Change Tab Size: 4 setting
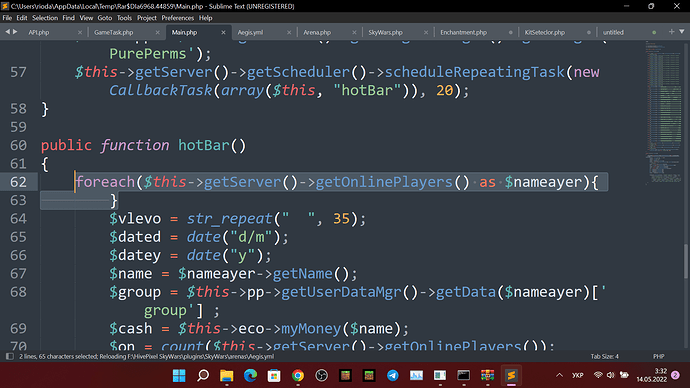The image size is (690, 388). [604, 356]
